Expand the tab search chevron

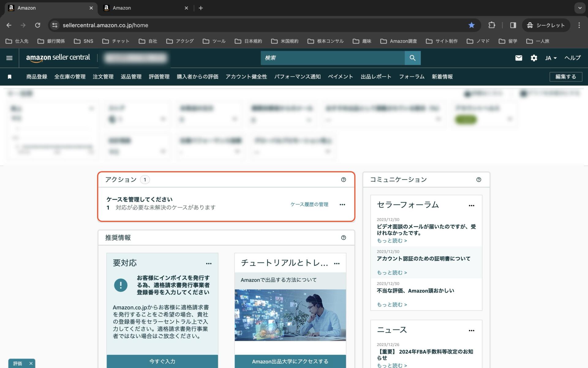point(579,8)
